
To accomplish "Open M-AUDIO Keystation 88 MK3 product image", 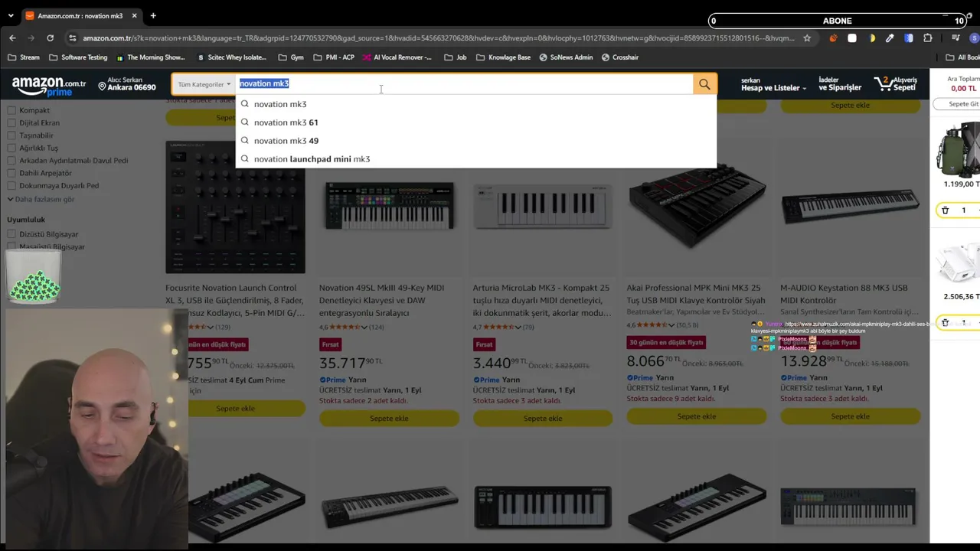I will 850,205.
